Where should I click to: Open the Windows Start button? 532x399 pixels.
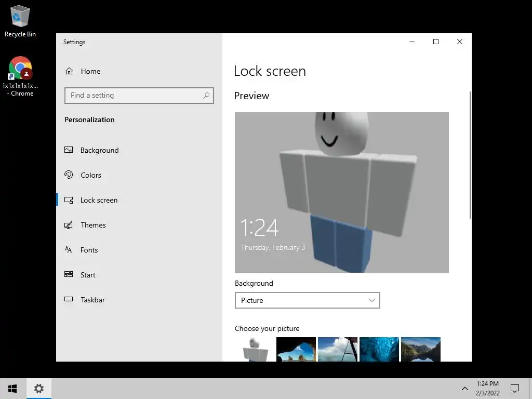point(12,389)
